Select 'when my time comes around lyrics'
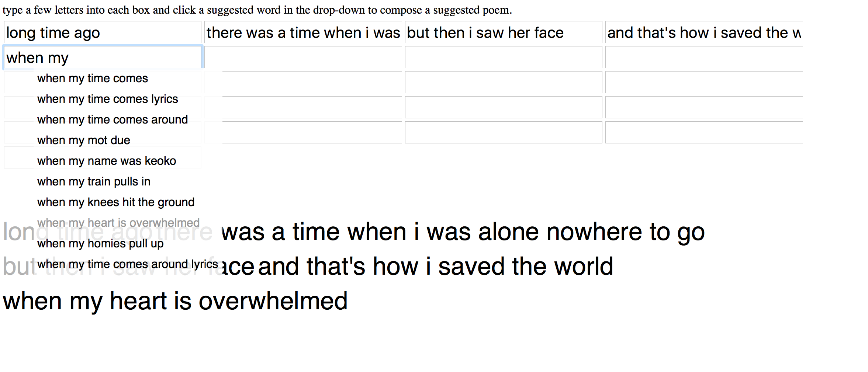This screenshot has height=372, width=868. (x=128, y=264)
